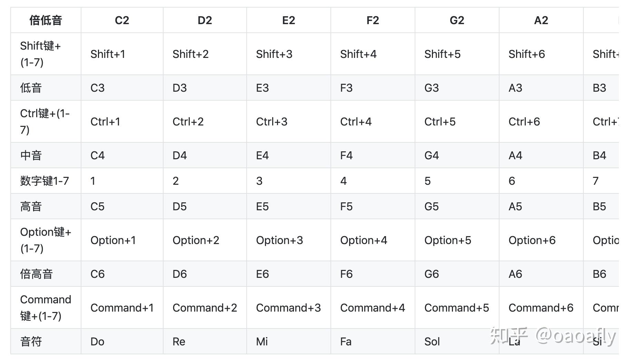The width and height of the screenshot is (632, 364).
Task: Click the Command+4 cell
Action: [372, 308]
